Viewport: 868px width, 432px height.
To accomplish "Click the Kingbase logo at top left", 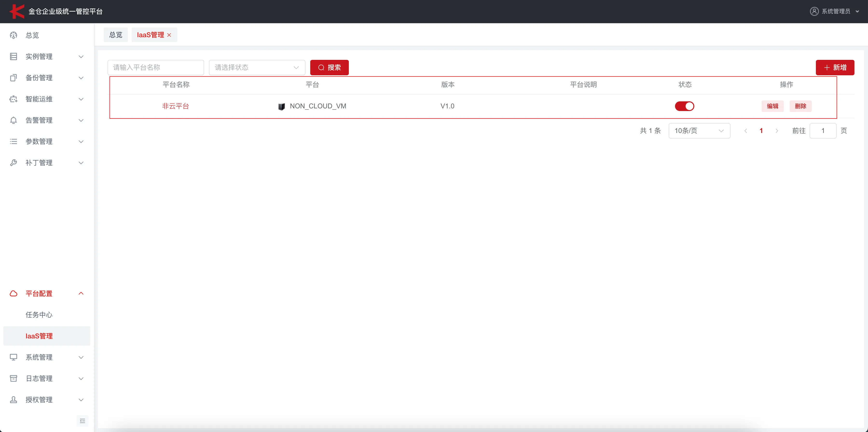I will click(x=16, y=11).
